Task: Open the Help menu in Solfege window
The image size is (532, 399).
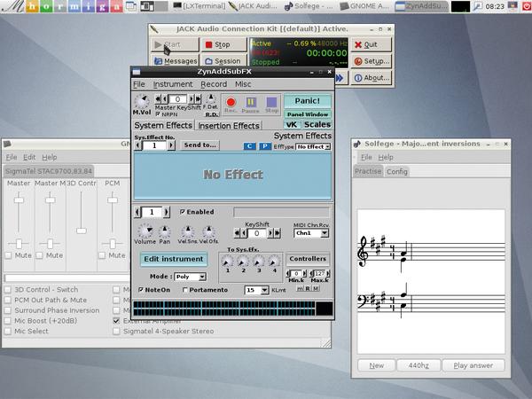Action: click(386, 158)
